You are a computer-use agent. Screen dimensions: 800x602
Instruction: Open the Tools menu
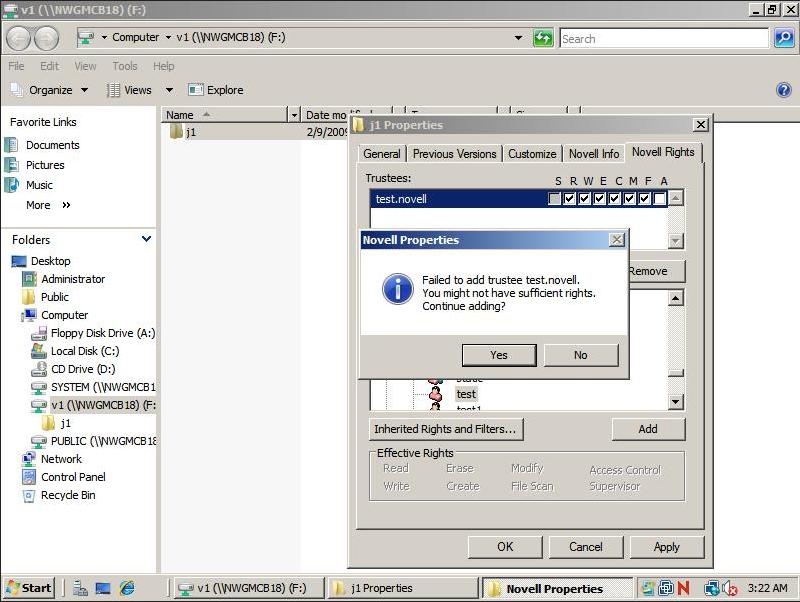tap(124, 66)
